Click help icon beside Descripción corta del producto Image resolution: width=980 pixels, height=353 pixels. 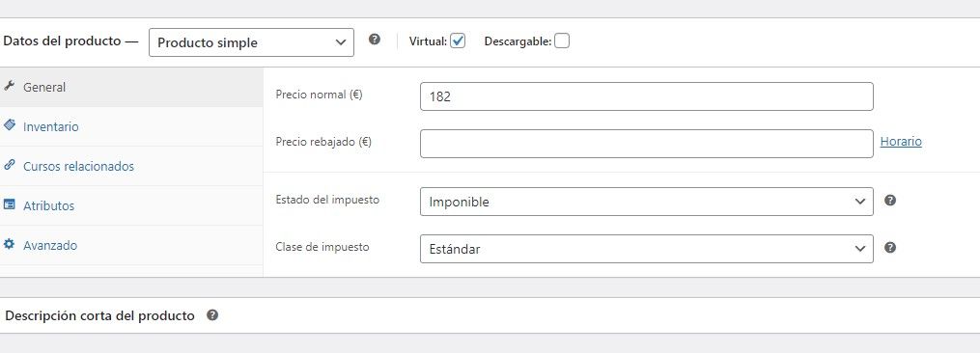(x=212, y=314)
